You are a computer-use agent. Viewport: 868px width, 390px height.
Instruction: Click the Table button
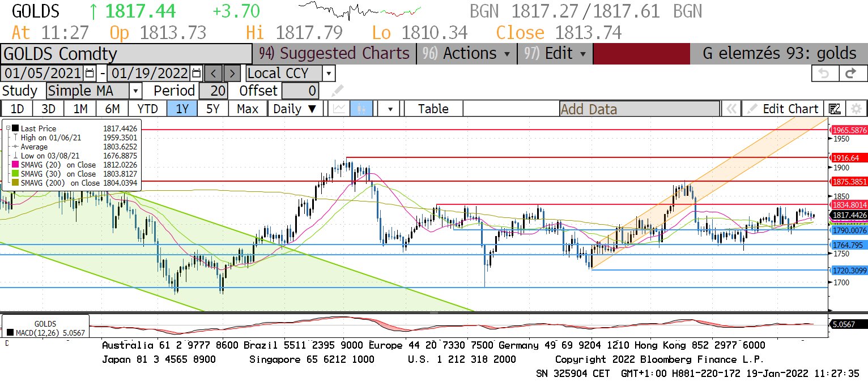(x=433, y=109)
